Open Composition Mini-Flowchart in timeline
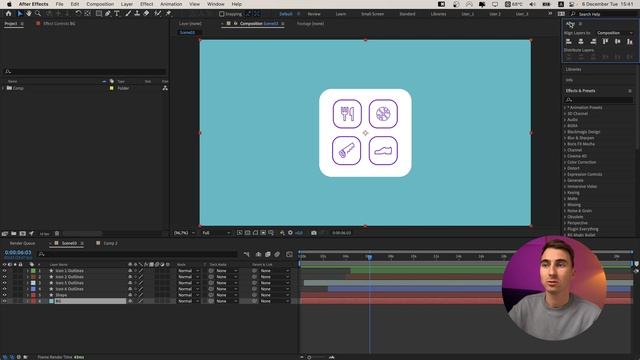Image resolution: width=640 pixels, height=360 pixels. (x=247, y=254)
